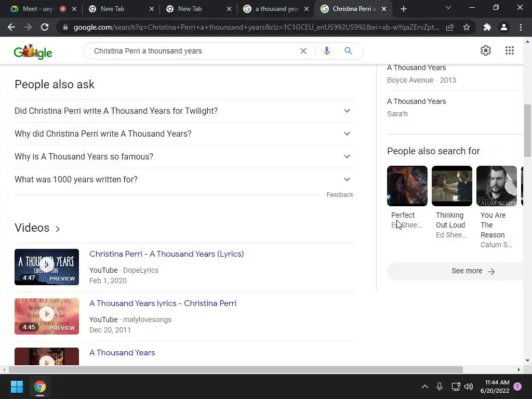
Task: Open volume control in tray
Action: pos(469,387)
